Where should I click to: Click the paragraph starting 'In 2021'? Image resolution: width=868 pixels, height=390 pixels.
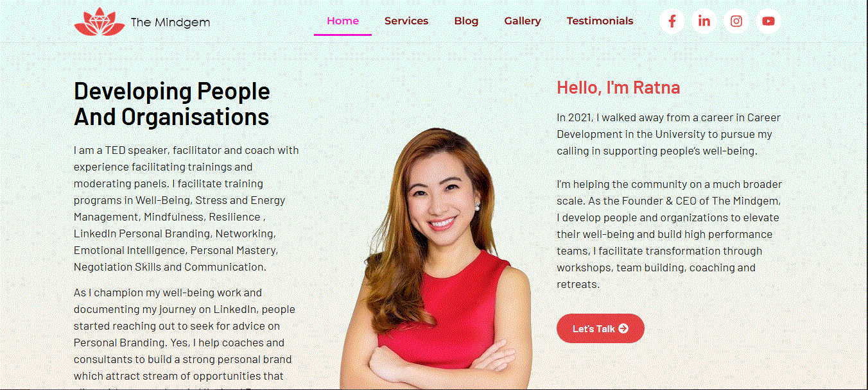point(669,135)
